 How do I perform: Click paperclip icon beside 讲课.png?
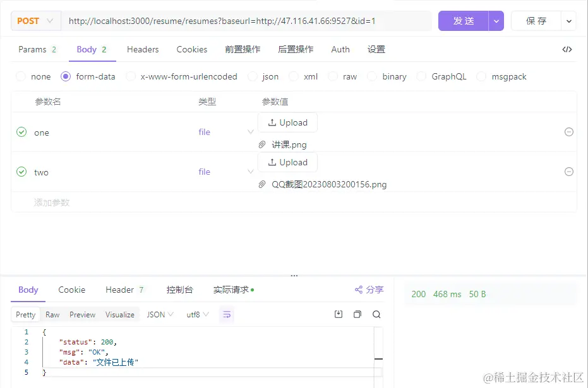(262, 144)
